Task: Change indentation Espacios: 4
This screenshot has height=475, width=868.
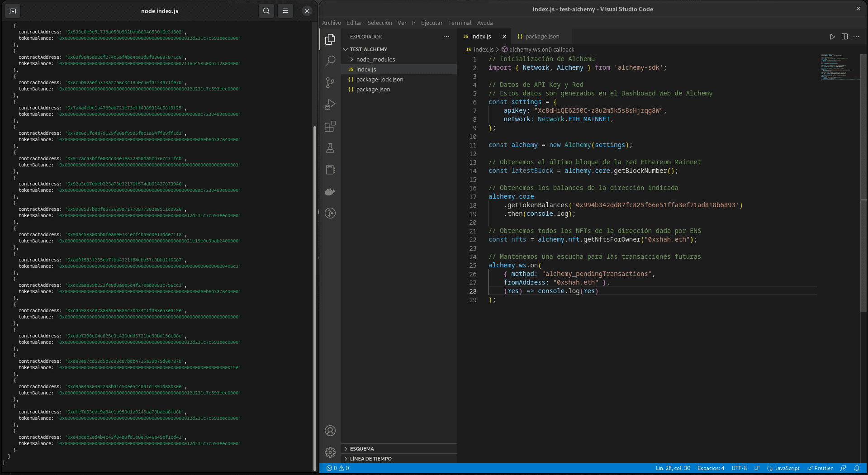Action: (x=711, y=468)
